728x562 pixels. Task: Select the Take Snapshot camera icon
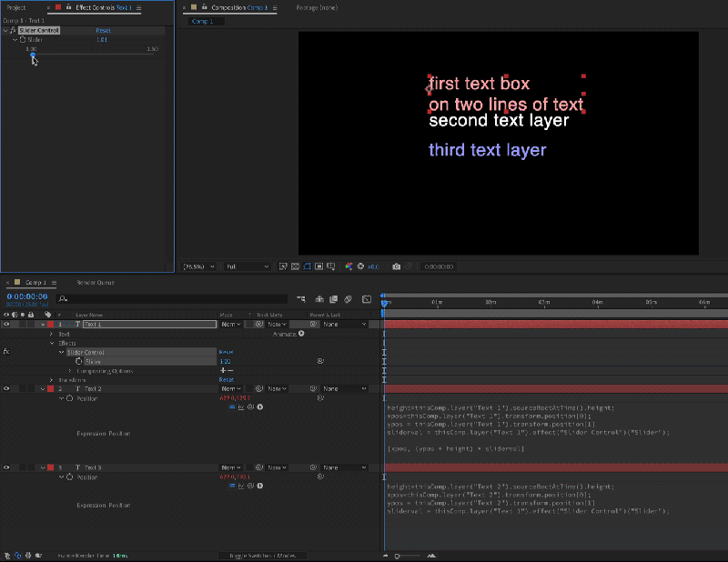point(396,266)
